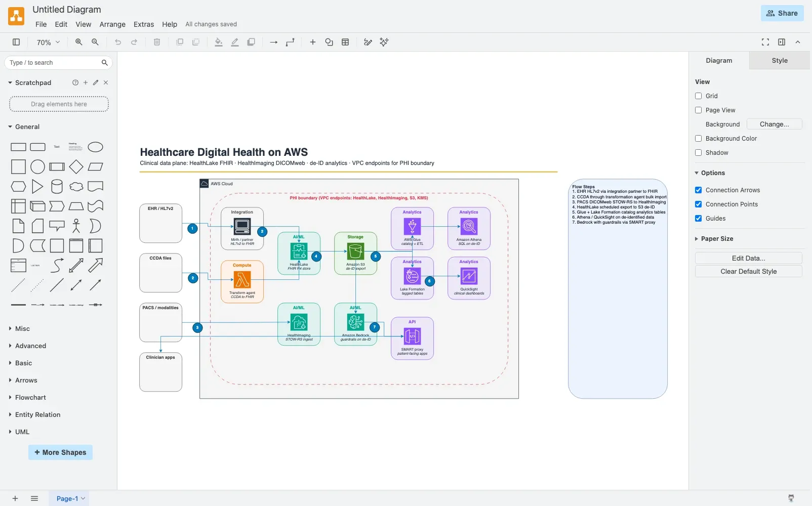Open the 70% zoom dropdown
Screen dimensions: 812x506
tap(48, 43)
